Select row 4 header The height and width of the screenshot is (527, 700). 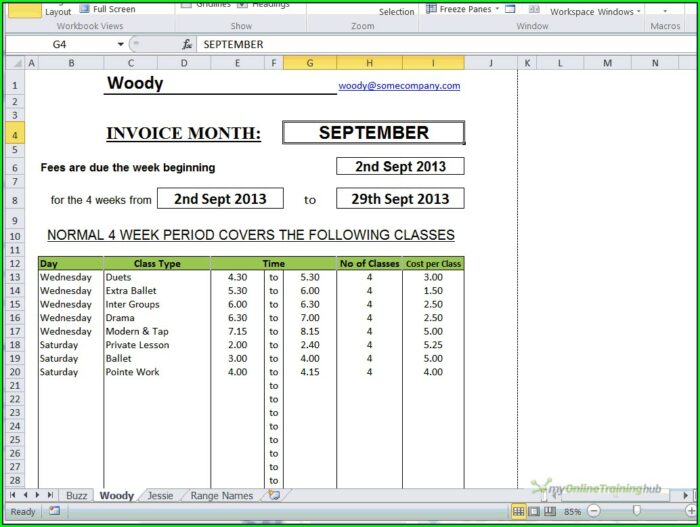coord(15,135)
